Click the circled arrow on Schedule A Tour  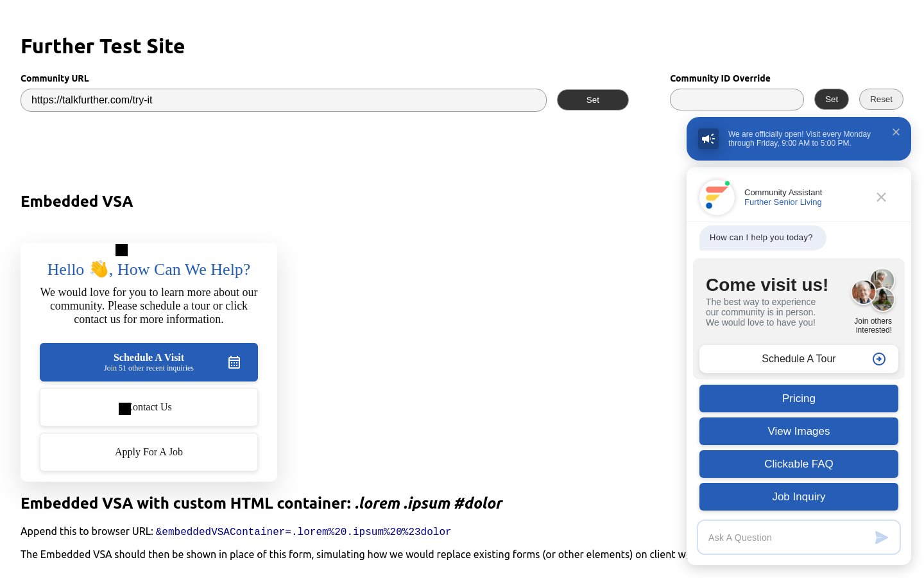pyautogui.click(x=879, y=359)
